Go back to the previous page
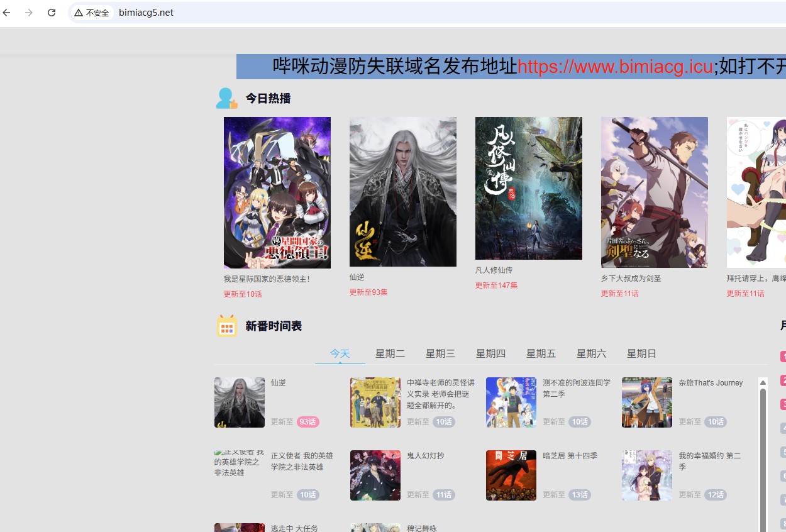786x532 pixels. pos(7,13)
